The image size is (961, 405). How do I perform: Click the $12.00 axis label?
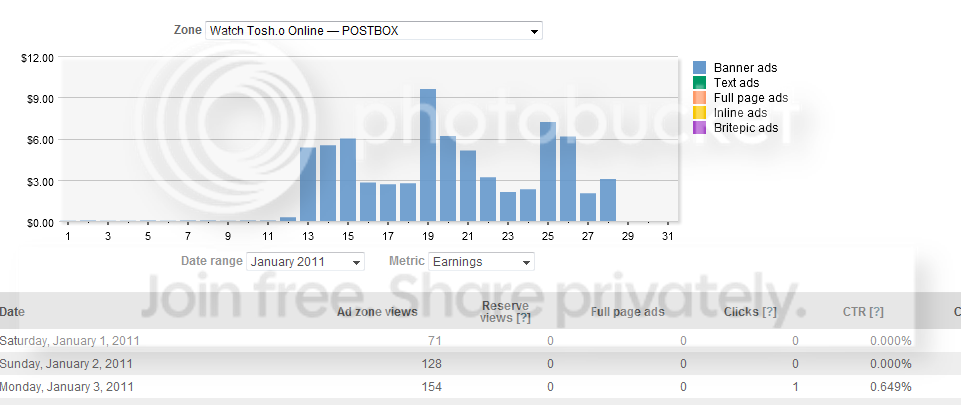38,58
